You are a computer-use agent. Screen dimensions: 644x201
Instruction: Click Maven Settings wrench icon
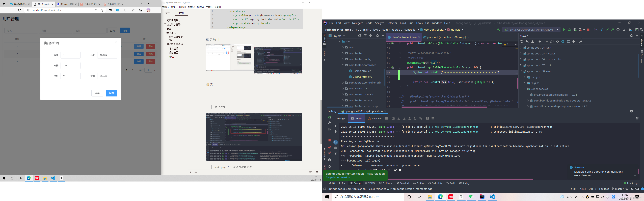point(581,42)
